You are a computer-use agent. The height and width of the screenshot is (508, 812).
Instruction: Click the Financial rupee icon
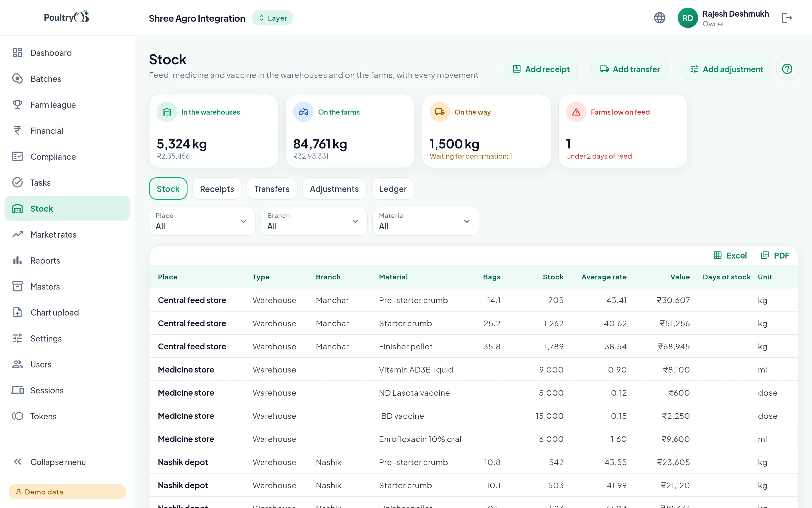(x=17, y=130)
